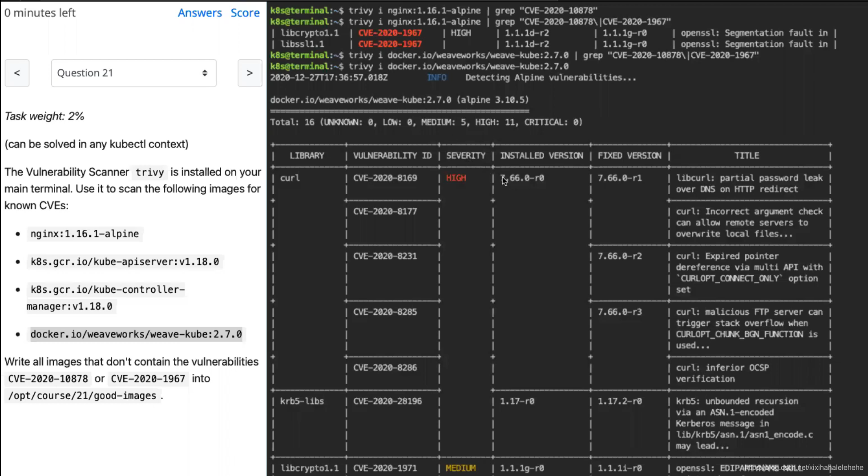868x476 pixels.
Task: Click the inline trivy code word
Action: (x=149, y=172)
